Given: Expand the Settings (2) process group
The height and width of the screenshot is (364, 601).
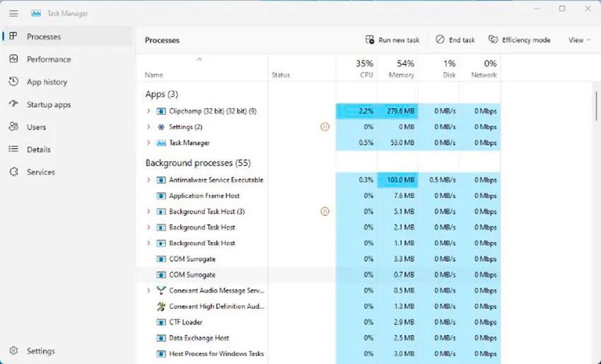Looking at the screenshot, I should (x=148, y=127).
